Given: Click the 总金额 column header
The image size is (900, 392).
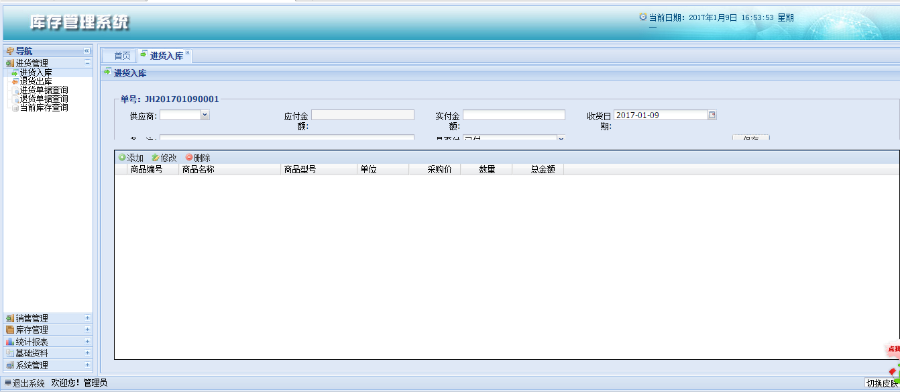Looking at the screenshot, I should click(x=538, y=169).
